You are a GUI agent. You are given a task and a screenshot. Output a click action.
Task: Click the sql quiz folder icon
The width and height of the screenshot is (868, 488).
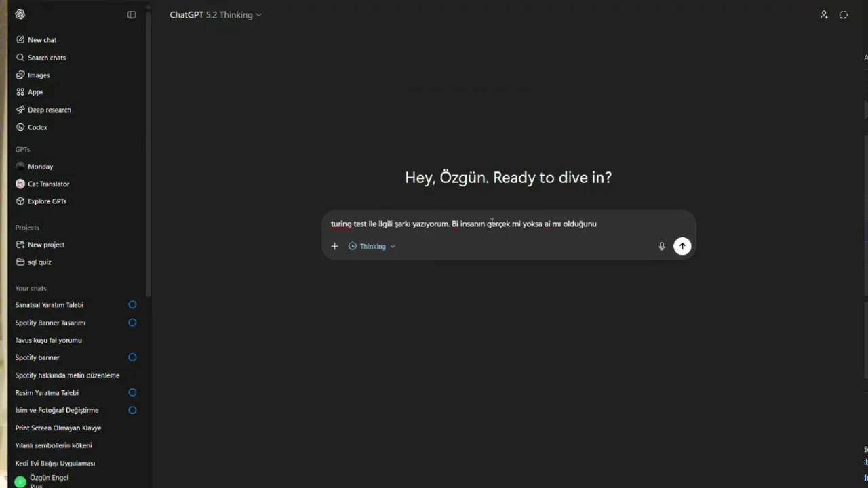(x=20, y=262)
